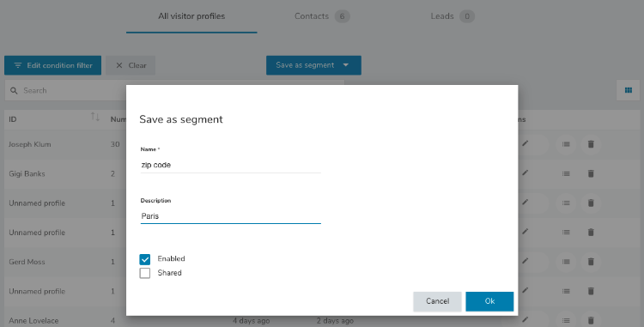The height and width of the screenshot is (327, 644).
Task: Click the value 30 in Joseph Klum's row
Action: (115, 144)
